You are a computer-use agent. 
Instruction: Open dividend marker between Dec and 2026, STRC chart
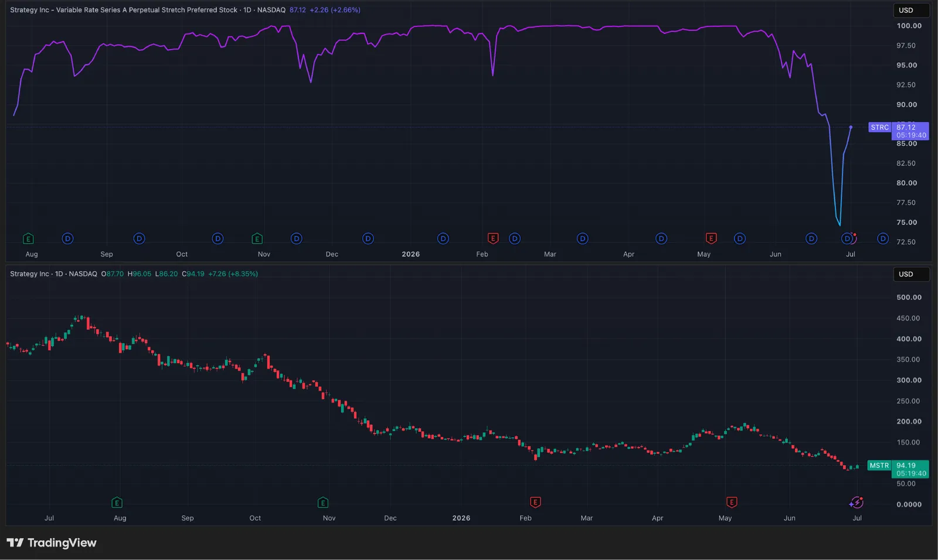point(368,238)
